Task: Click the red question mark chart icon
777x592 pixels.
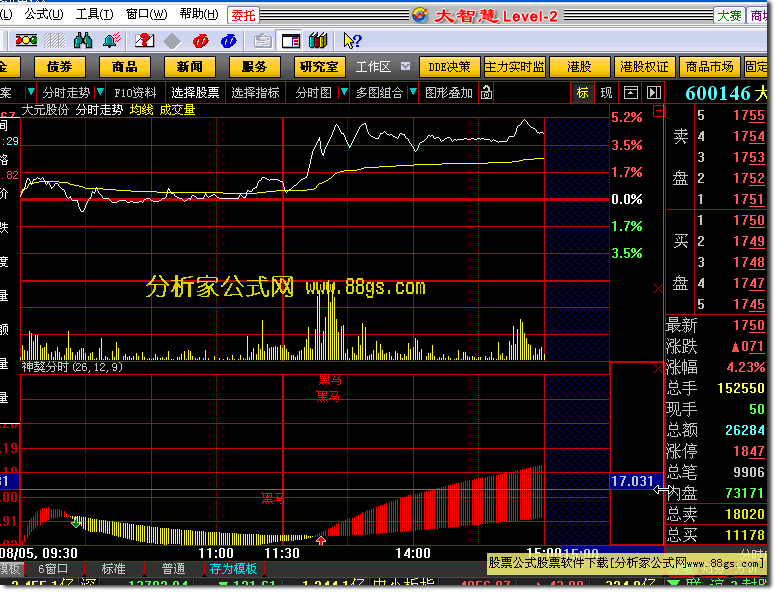Action: click(145, 40)
